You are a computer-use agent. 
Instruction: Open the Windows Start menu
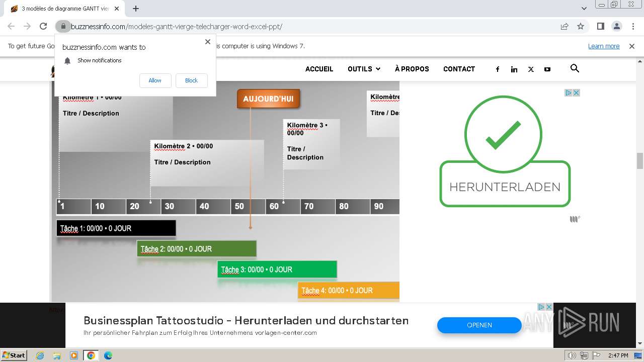point(14,355)
